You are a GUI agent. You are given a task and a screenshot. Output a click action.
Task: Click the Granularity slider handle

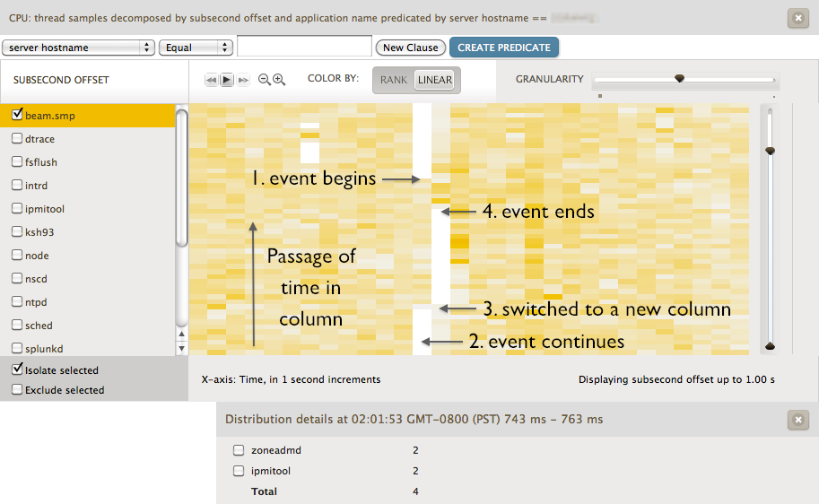680,79
